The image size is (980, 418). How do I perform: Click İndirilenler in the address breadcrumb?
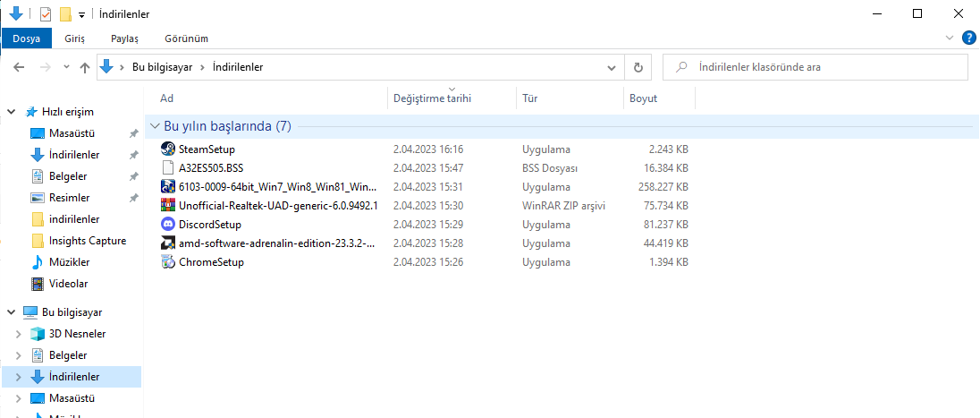[x=238, y=68]
